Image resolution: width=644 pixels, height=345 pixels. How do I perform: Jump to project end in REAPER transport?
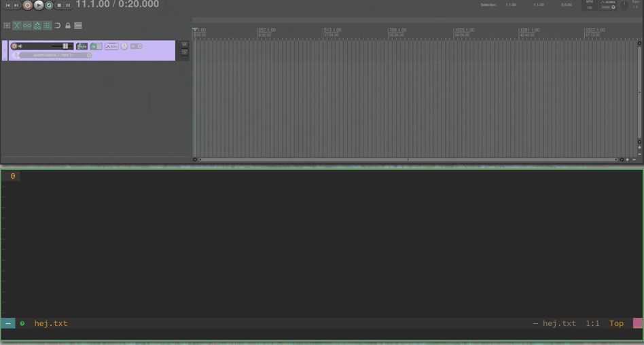click(16, 5)
